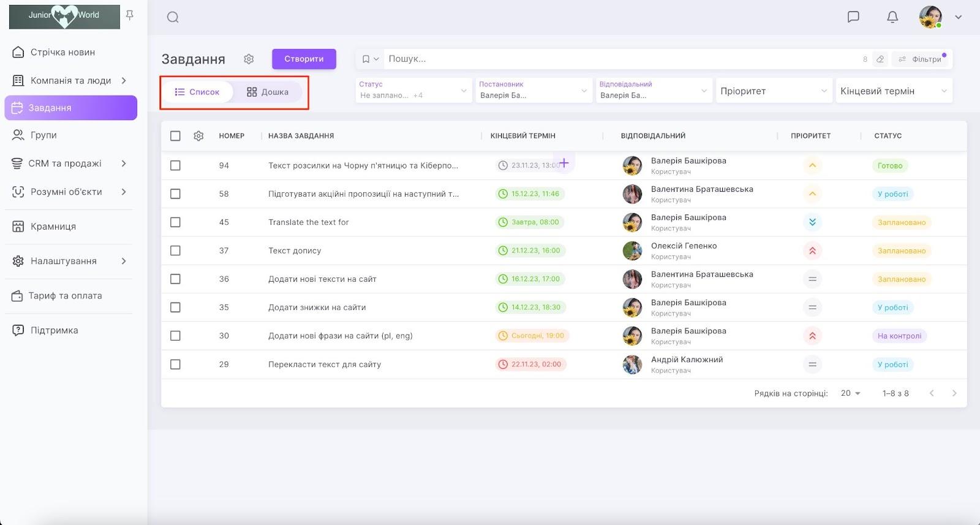Click the Фільтри button

pyautogui.click(x=921, y=59)
